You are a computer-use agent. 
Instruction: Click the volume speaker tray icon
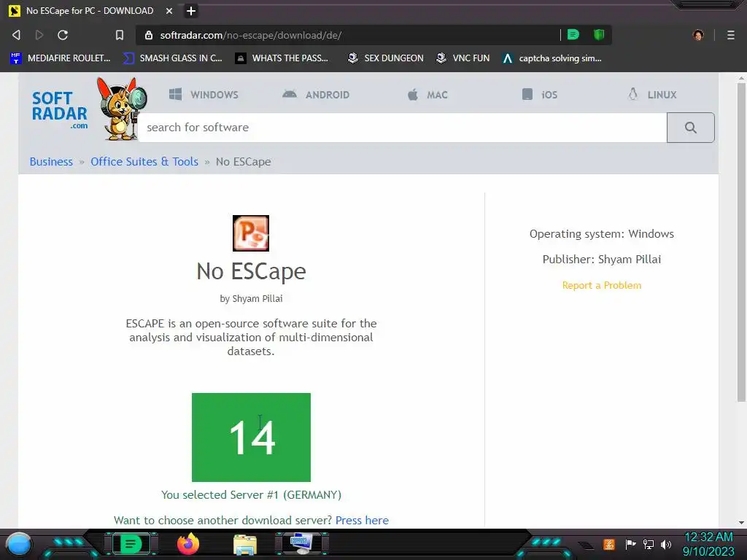pyautogui.click(x=666, y=544)
